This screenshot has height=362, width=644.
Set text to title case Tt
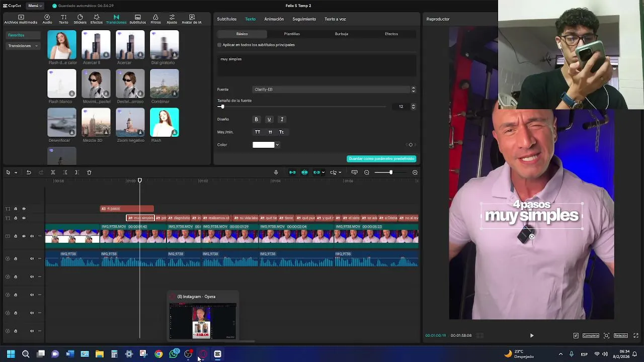[281, 132]
